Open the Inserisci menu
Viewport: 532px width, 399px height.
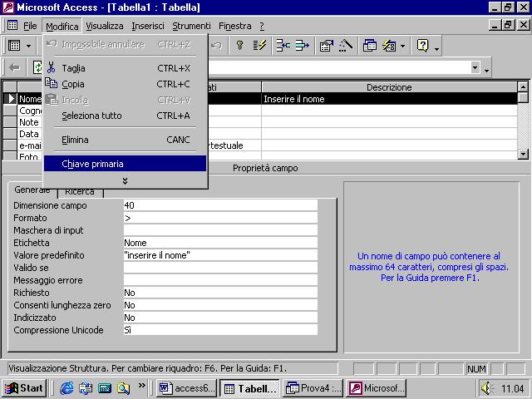point(148,26)
